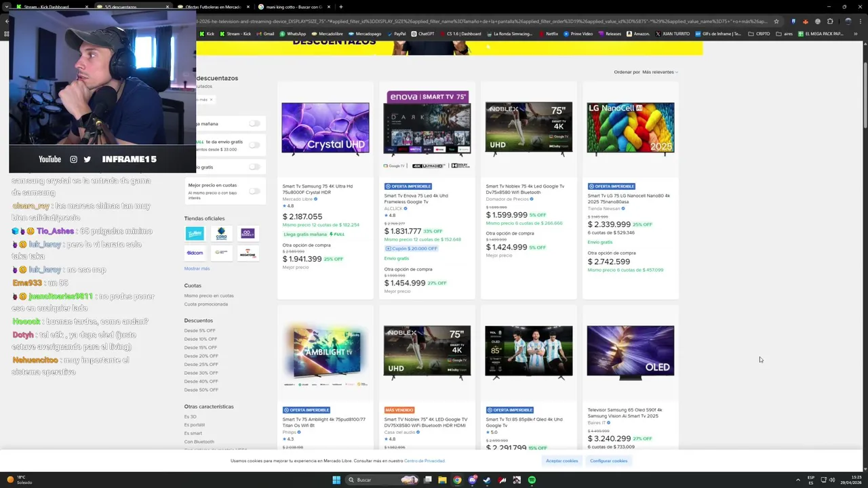
Task: Open the volume control in system tray
Action: (833, 480)
